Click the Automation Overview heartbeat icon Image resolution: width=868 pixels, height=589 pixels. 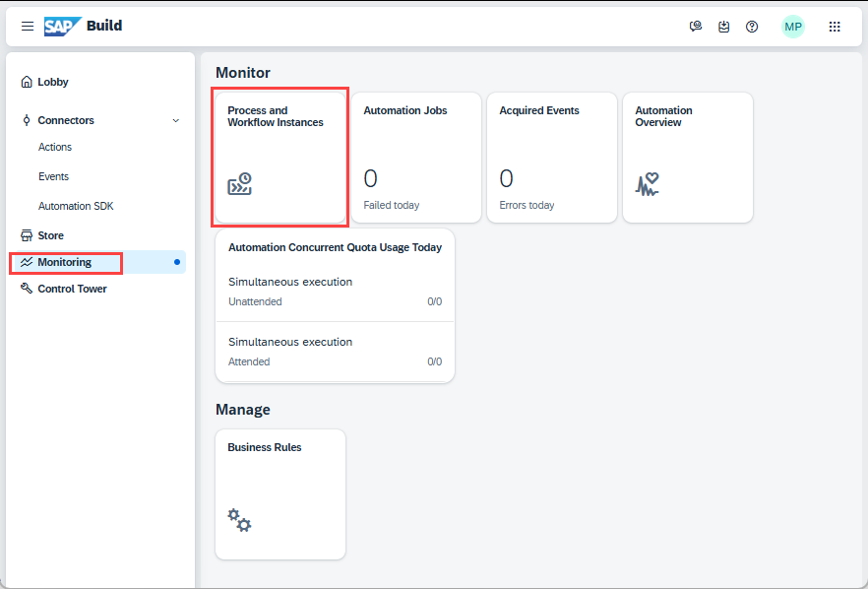[648, 184]
